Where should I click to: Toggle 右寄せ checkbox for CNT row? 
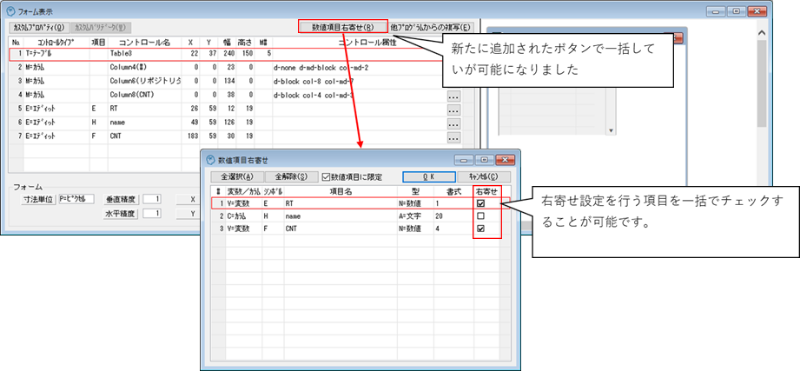[x=481, y=229]
